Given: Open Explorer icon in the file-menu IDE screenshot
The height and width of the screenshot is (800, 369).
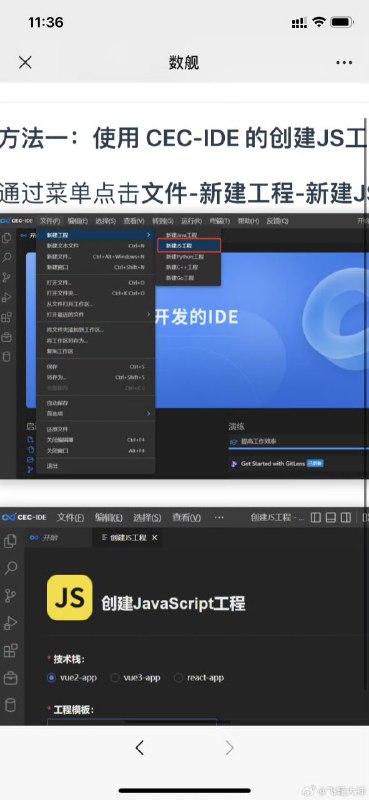Looking at the screenshot, I should [x=7, y=238].
